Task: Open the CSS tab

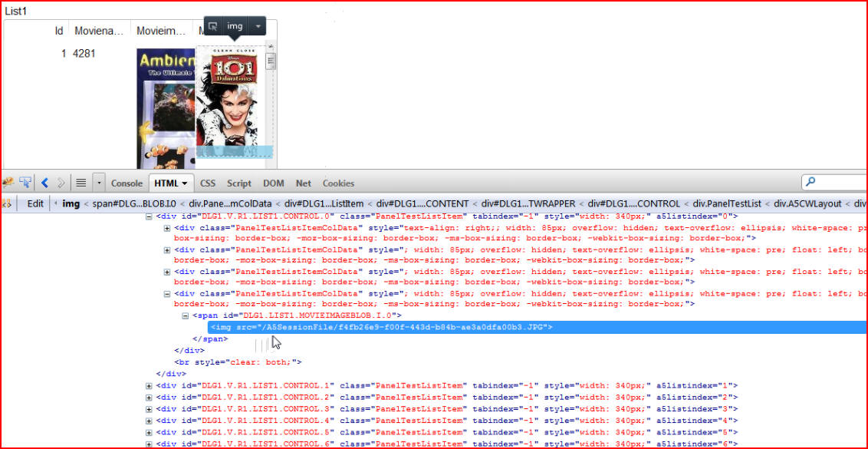Action: [x=208, y=183]
